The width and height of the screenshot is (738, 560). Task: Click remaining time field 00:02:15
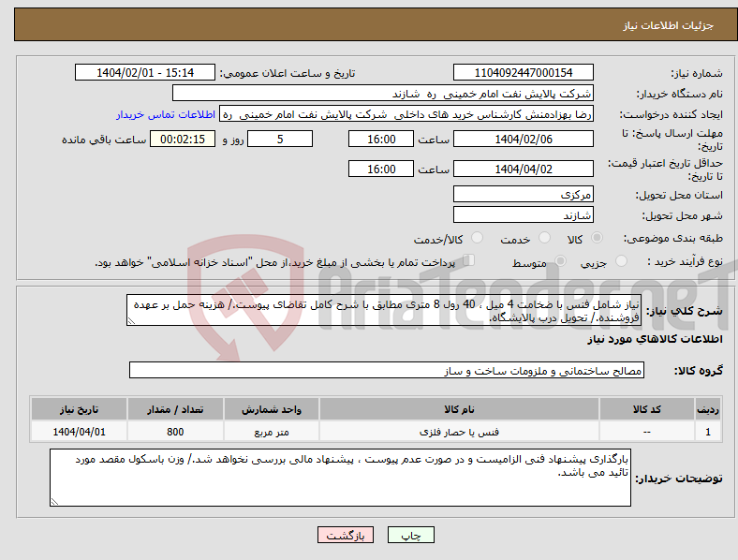[x=183, y=139]
